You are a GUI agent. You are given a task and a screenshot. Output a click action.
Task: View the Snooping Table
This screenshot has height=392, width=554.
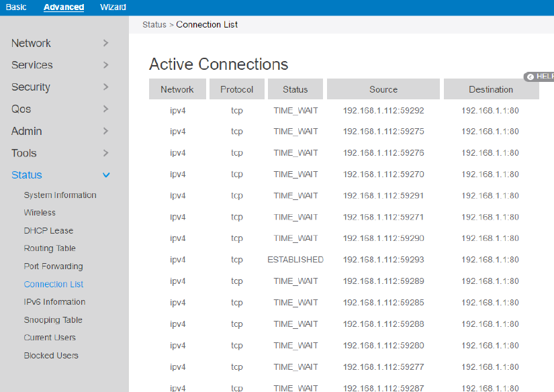(52, 320)
